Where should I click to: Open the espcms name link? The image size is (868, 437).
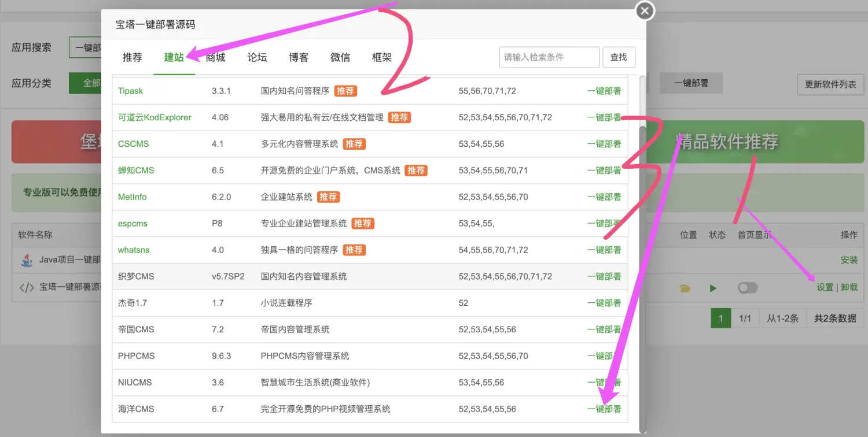point(133,224)
